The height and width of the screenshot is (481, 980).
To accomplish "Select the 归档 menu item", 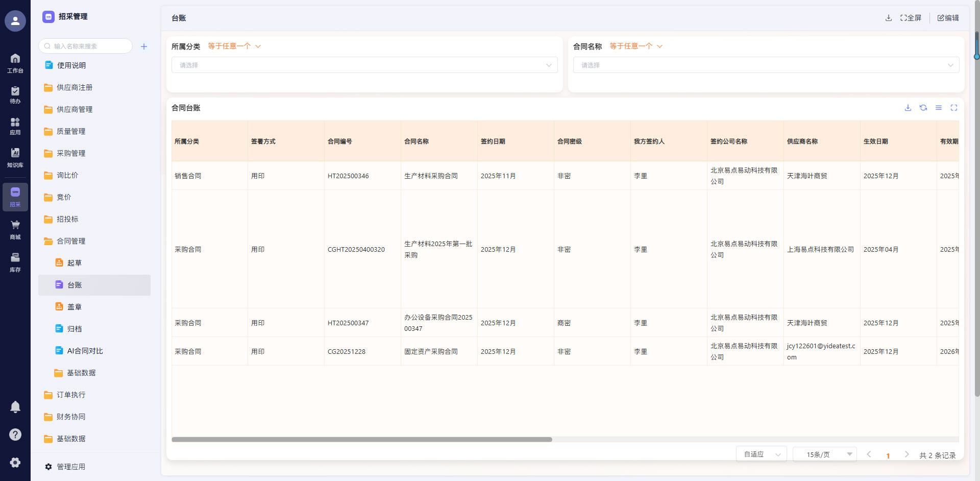I will [x=75, y=329].
